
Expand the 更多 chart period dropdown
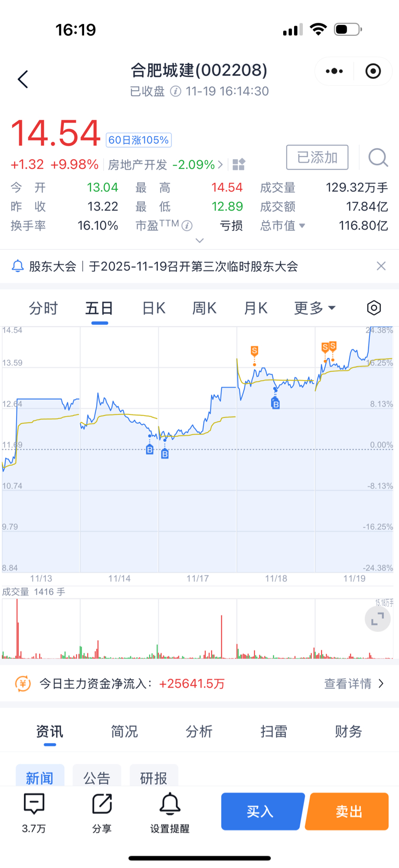(x=315, y=308)
